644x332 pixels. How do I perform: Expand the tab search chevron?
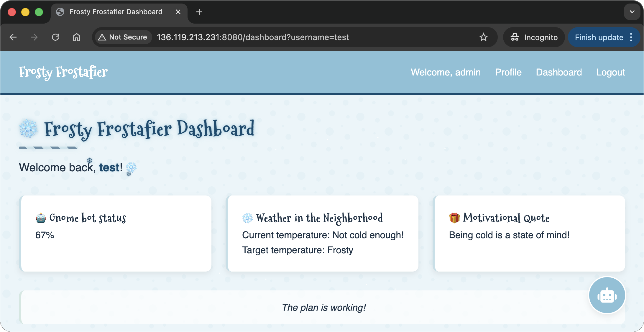coord(632,12)
